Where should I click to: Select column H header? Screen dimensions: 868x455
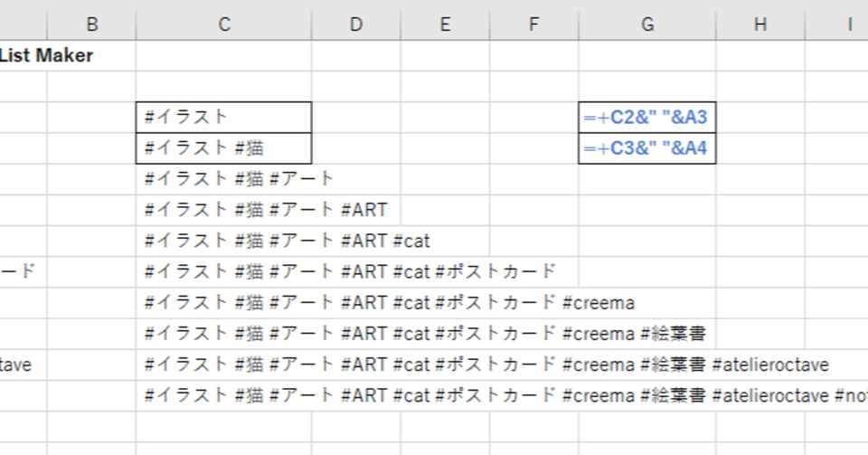point(760,25)
